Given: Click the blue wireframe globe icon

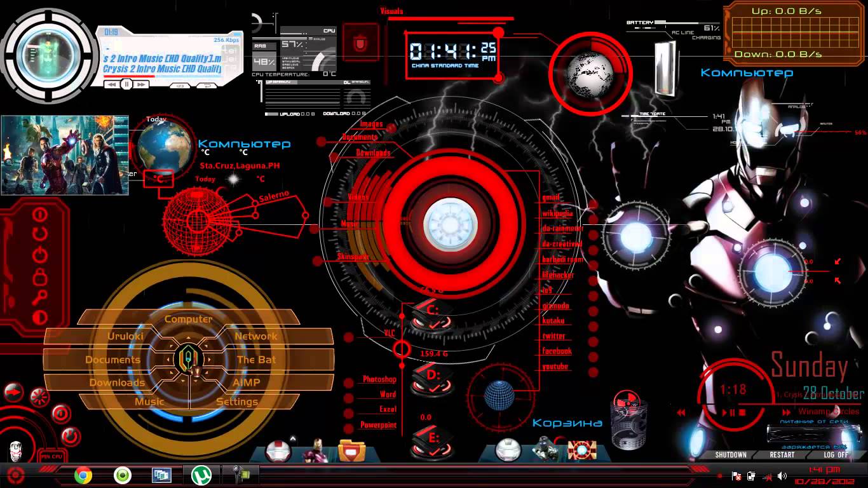Looking at the screenshot, I should (x=499, y=395).
